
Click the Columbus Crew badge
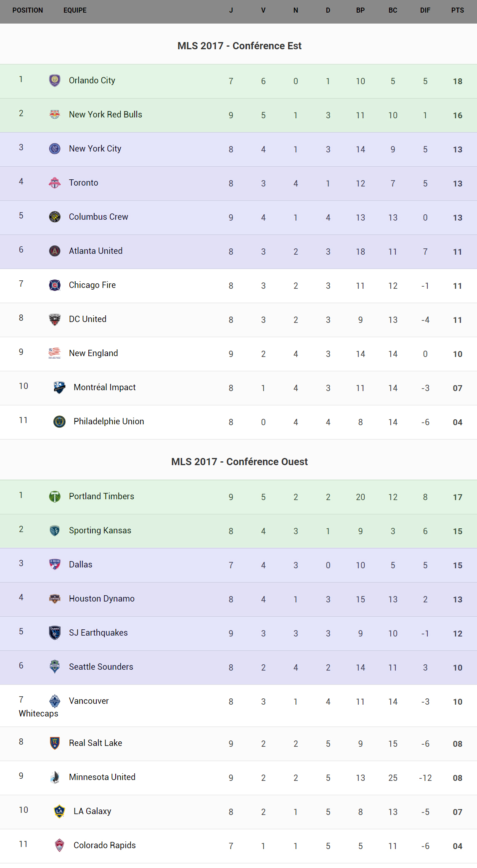pos(55,217)
